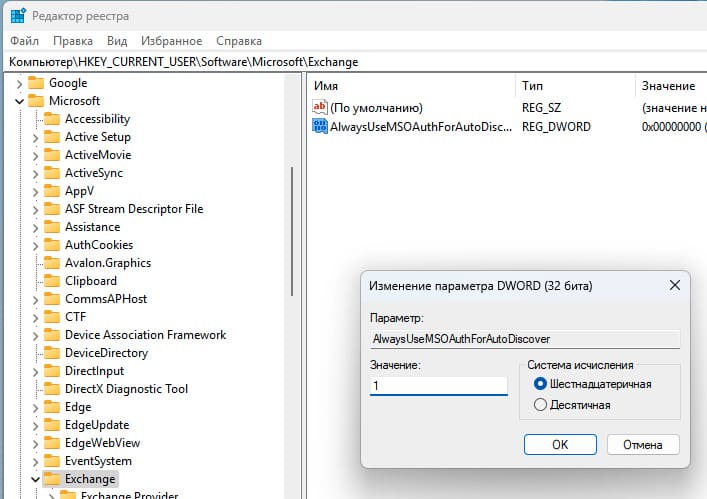Select the DirectX Diagnostic Tool folder icon
The height and width of the screenshot is (499, 707).
click(x=52, y=389)
